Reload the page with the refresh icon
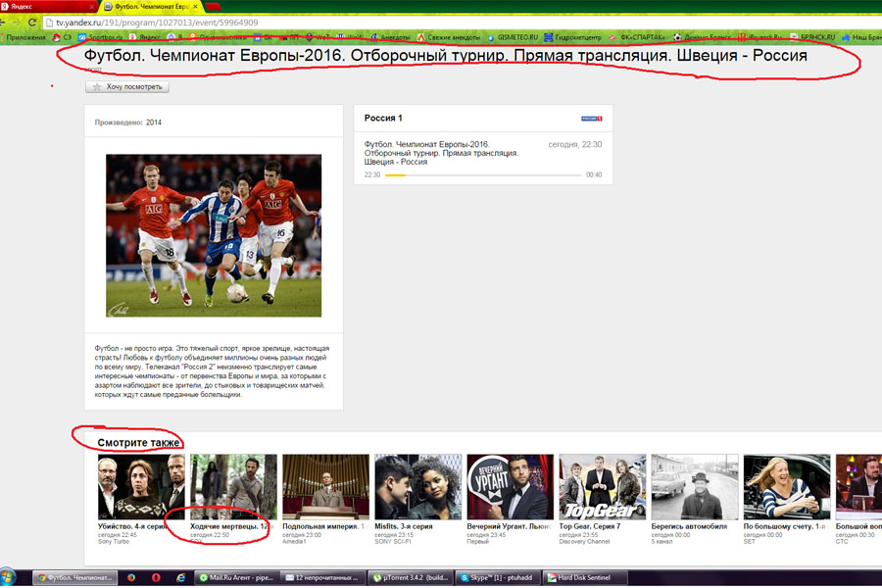Screen dimensions: 882x588 (x=33, y=22)
